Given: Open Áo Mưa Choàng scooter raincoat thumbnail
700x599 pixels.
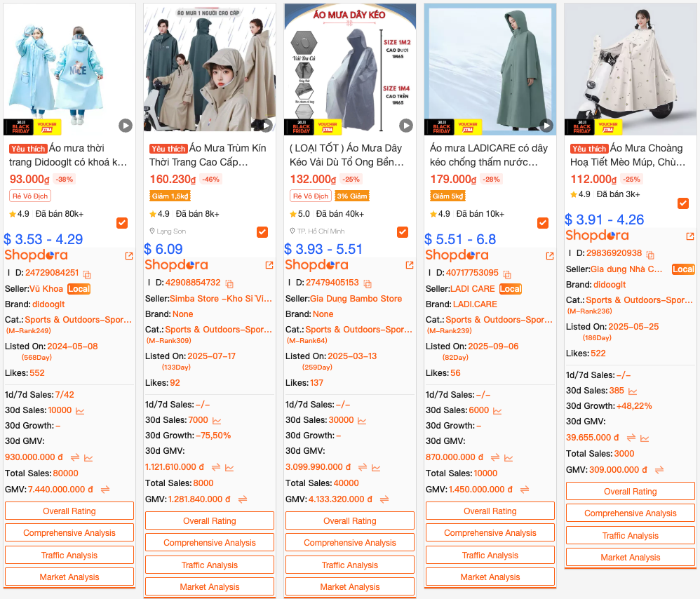Looking at the screenshot, I should point(630,69).
